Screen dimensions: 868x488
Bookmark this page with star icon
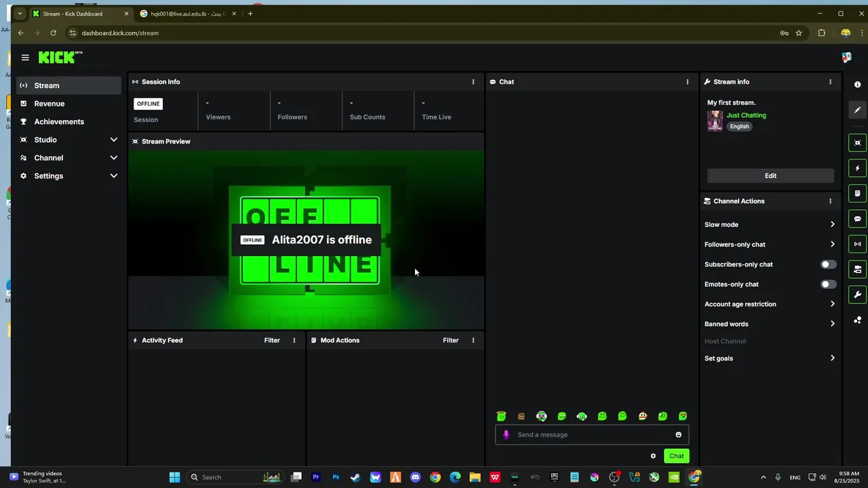coord(799,33)
